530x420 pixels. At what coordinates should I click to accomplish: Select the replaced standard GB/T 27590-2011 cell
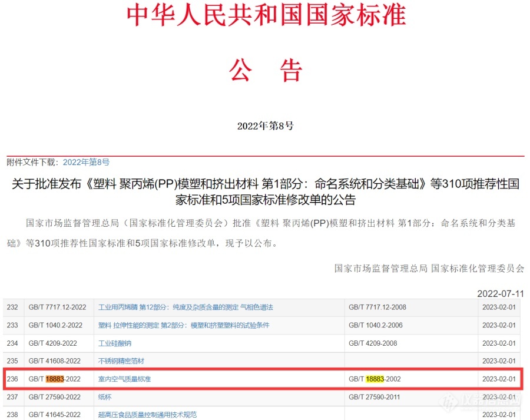click(x=375, y=396)
